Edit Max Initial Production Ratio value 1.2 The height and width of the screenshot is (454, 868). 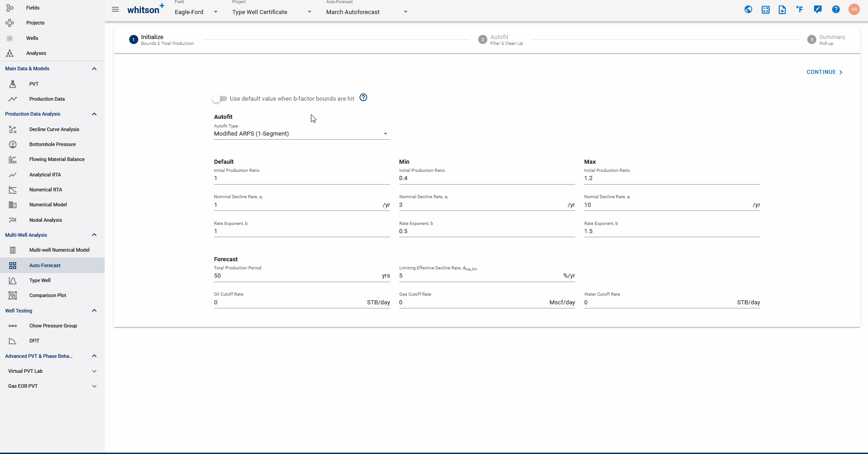point(672,178)
